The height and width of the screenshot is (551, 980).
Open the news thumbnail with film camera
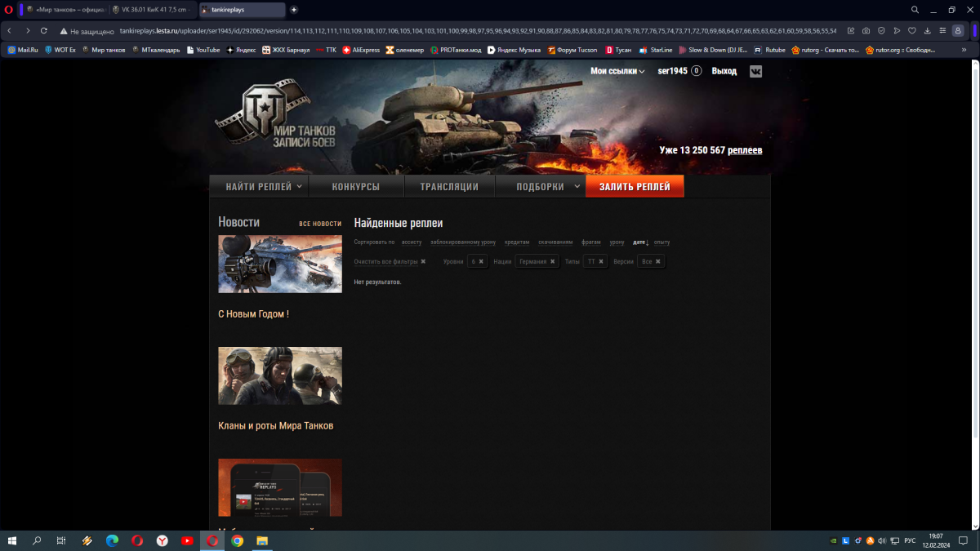pos(280,264)
